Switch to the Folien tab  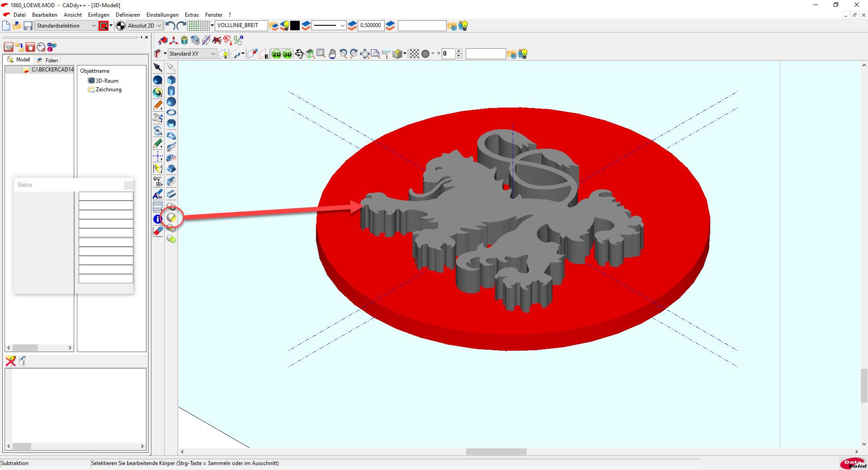point(47,60)
